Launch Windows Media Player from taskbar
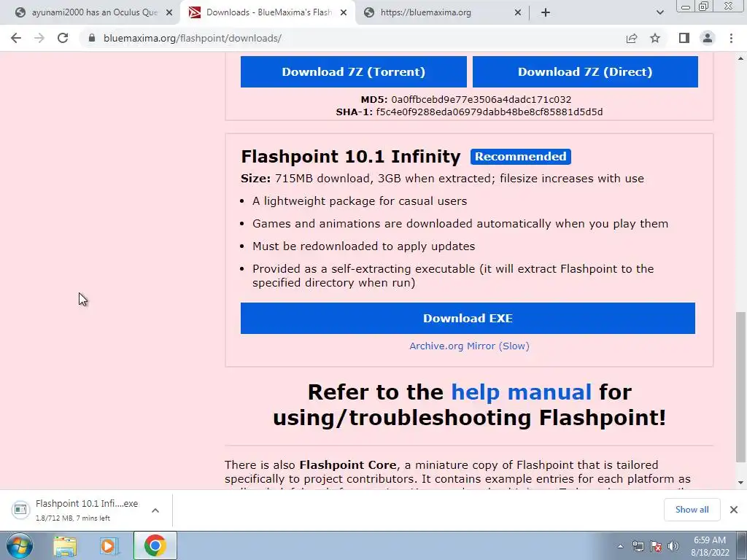747x560 pixels. (109, 545)
